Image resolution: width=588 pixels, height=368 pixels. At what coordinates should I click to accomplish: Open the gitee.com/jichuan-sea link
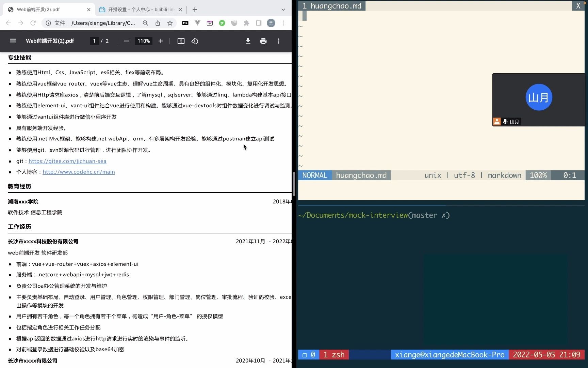67,161
